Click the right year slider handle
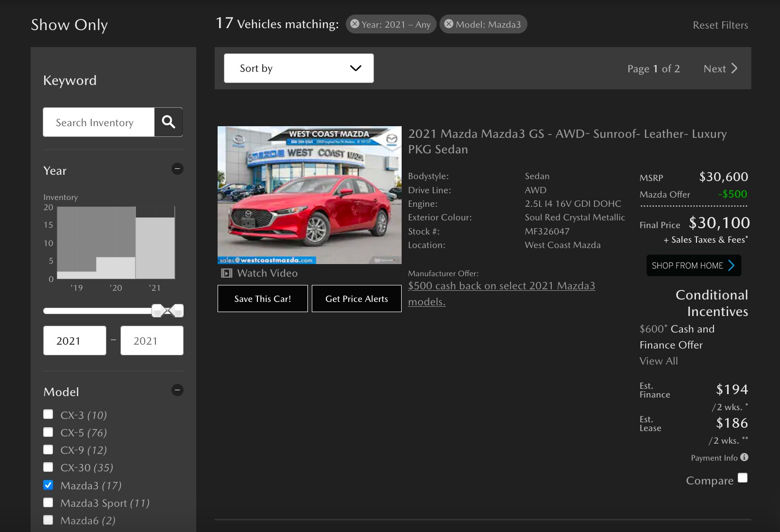The image size is (780, 532). [178, 311]
